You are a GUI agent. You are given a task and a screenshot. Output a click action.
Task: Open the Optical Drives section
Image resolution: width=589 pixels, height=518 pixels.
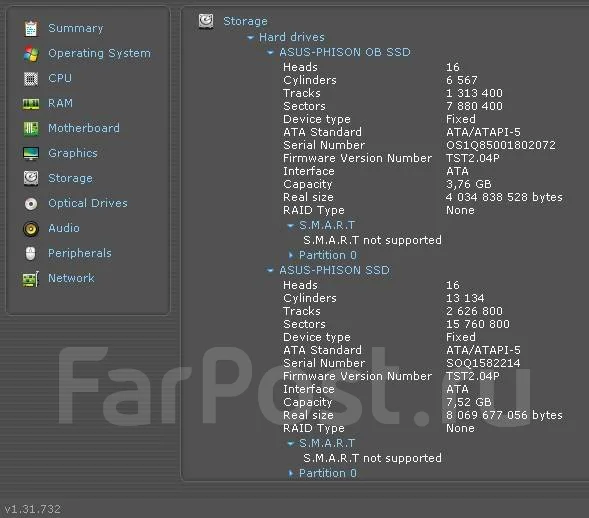pyautogui.click(x=88, y=203)
